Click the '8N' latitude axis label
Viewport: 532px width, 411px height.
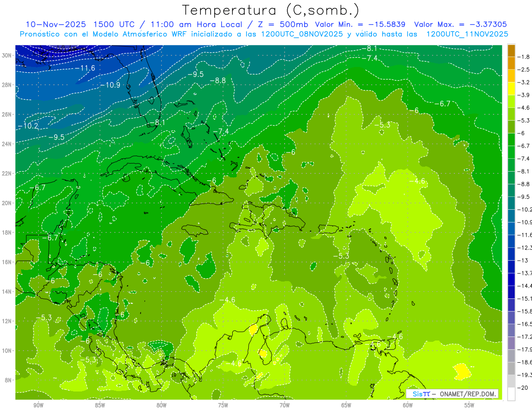point(9,380)
